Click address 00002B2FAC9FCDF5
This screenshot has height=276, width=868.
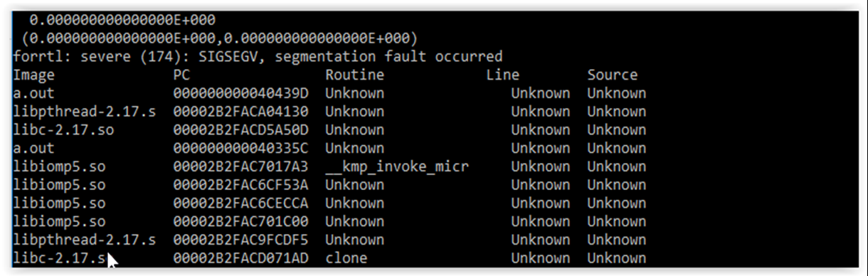[x=240, y=240]
